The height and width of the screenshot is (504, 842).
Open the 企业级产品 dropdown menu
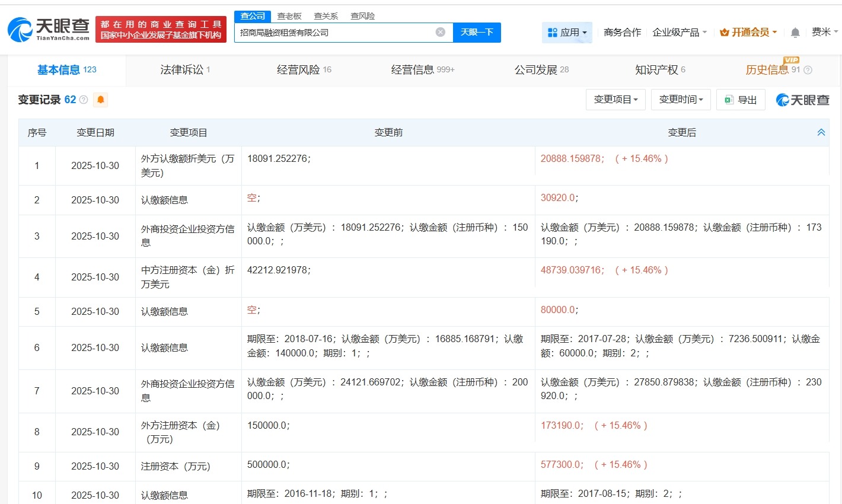click(x=680, y=33)
